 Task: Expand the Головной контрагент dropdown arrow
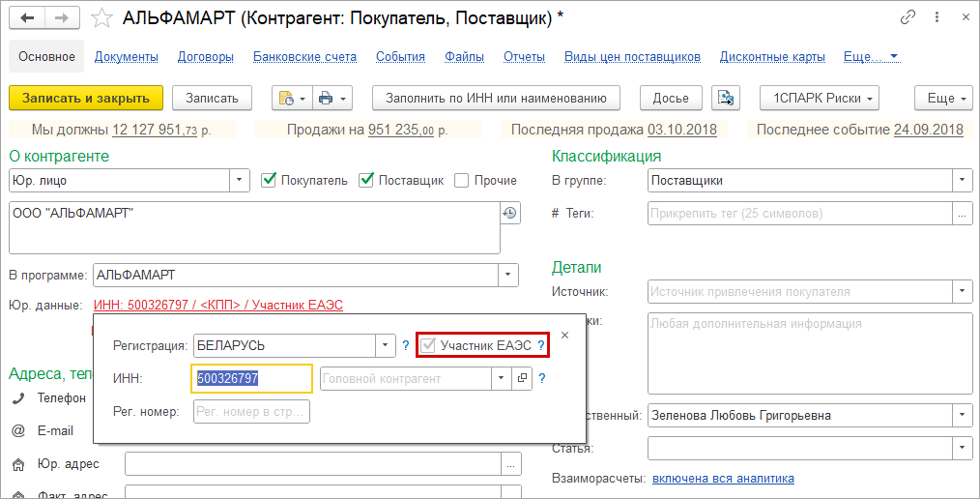tap(502, 378)
